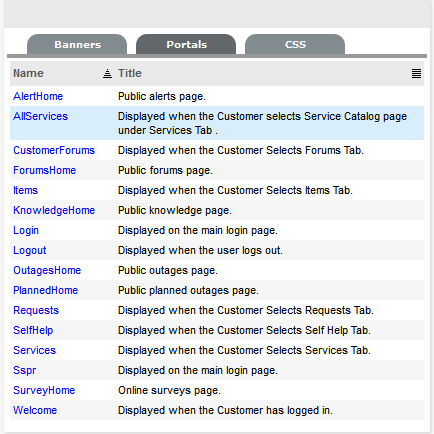Select the 'Public alerts page.' title text
Image resolution: width=434 pixels, height=434 pixels.
point(162,96)
